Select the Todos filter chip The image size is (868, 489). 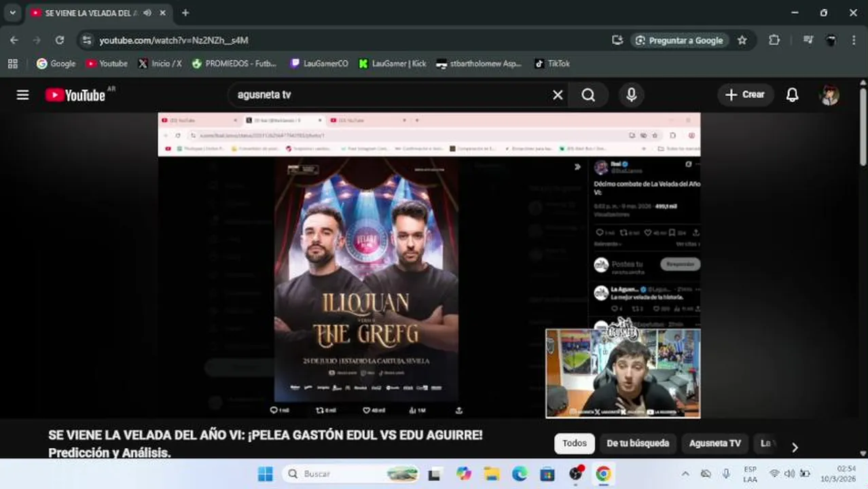(x=575, y=443)
